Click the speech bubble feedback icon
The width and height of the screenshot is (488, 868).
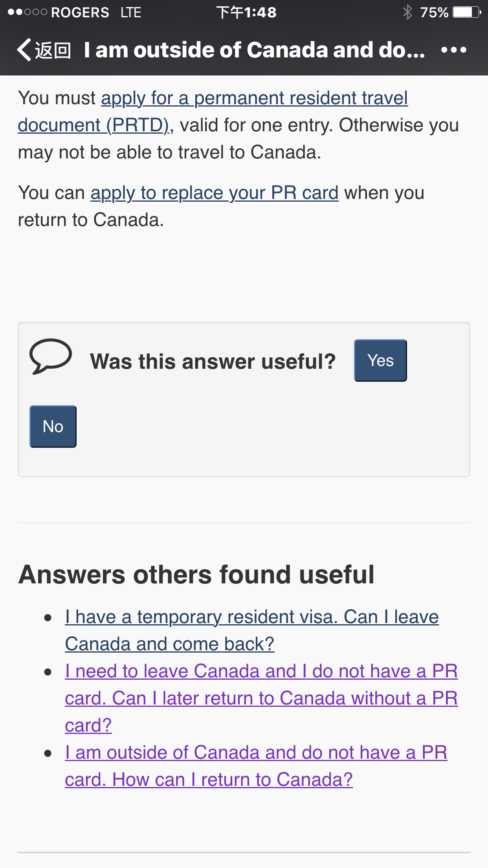click(51, 356)
